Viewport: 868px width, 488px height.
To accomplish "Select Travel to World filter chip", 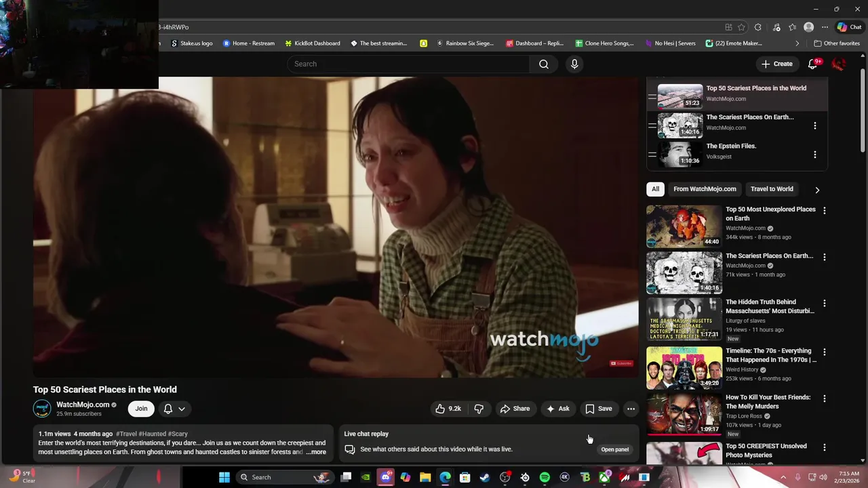I will click(x=772, y=189).
